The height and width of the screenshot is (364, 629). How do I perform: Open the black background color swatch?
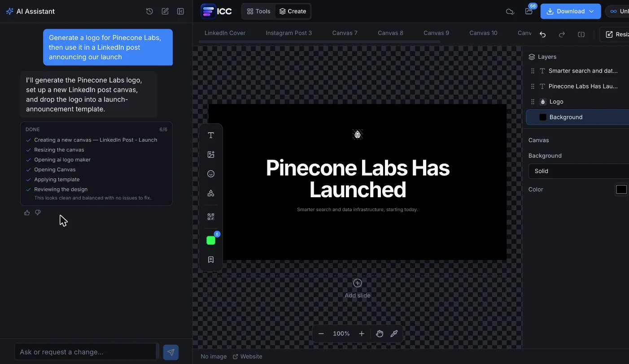pyautogui.click(x=621, y=190)
